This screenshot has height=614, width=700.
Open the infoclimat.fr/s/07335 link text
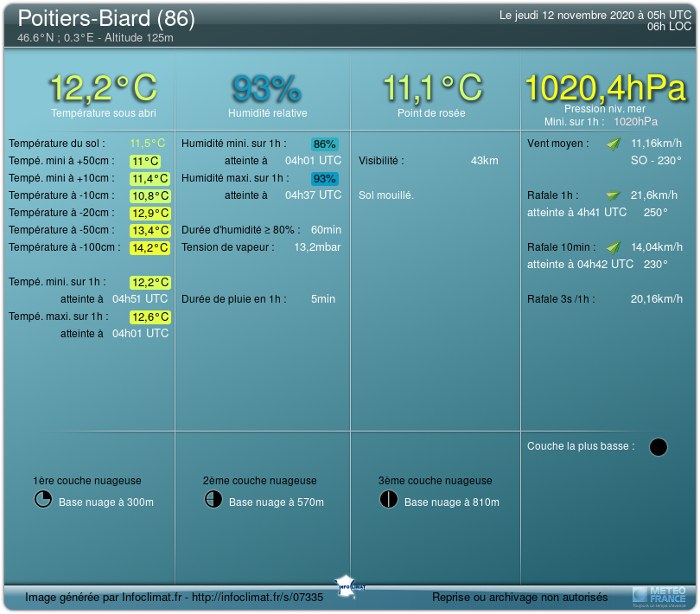[258, 597]
